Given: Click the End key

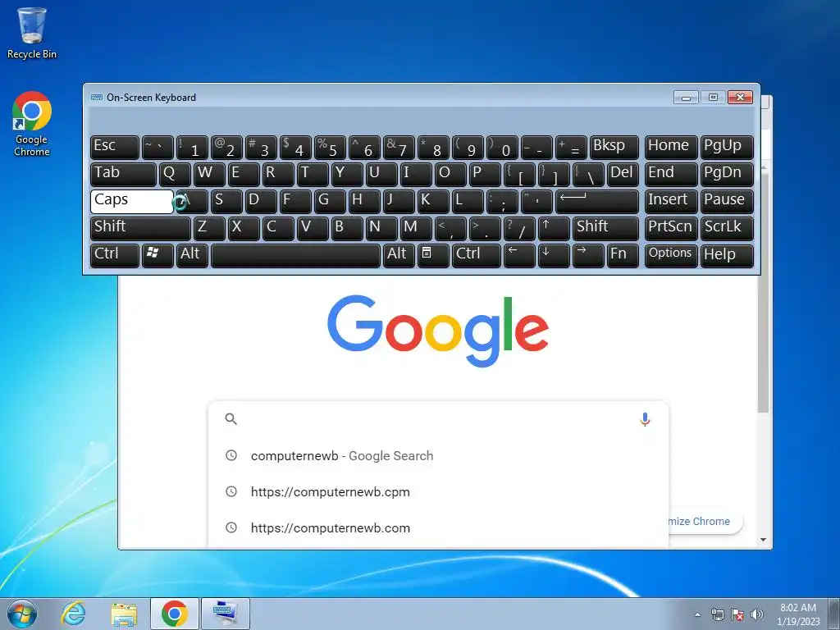Looking at the screenshot, I should 671,175.
